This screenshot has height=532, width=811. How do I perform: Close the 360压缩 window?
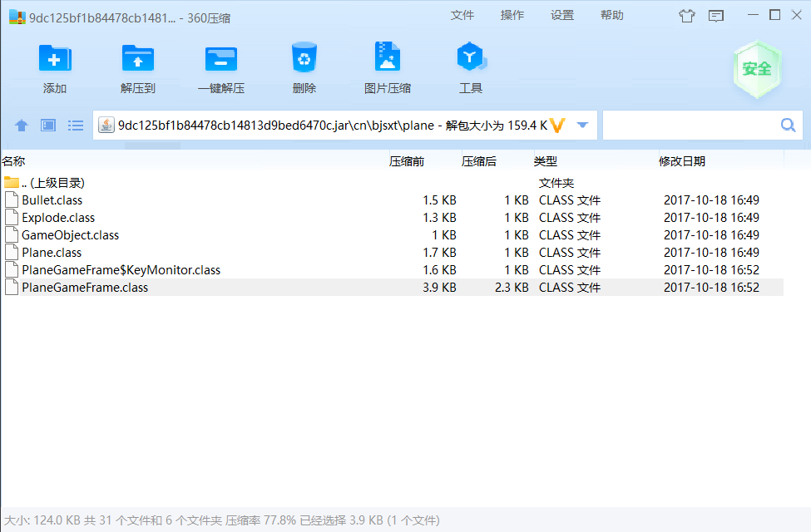pos(797,15)
